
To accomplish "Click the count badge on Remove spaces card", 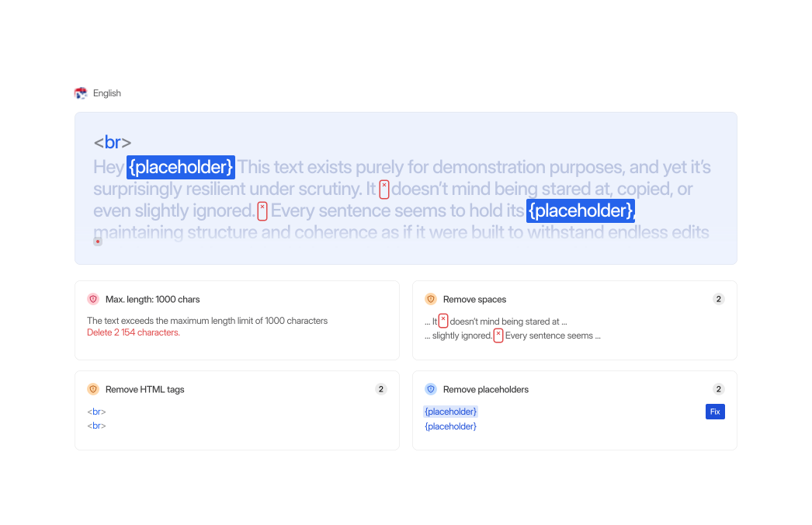I will tap(718, 299).
